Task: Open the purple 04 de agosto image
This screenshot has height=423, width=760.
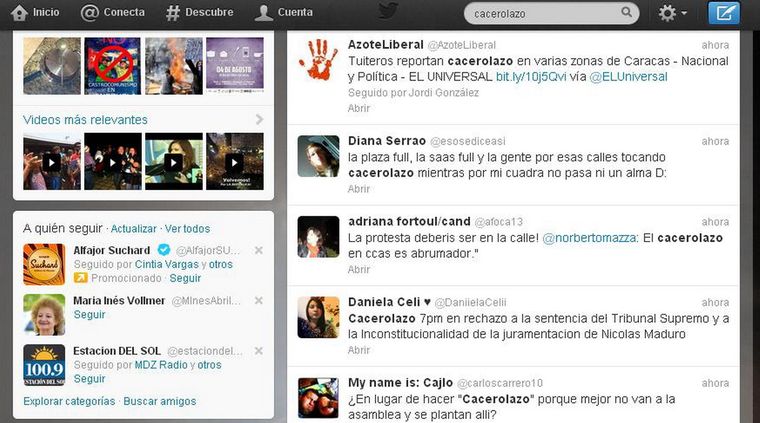Action: click(x=235, y=66)
